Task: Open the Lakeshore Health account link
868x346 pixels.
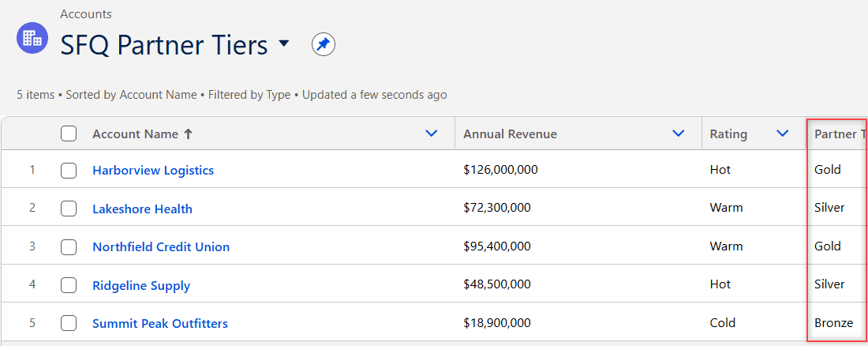Action: tap(142, 209)
